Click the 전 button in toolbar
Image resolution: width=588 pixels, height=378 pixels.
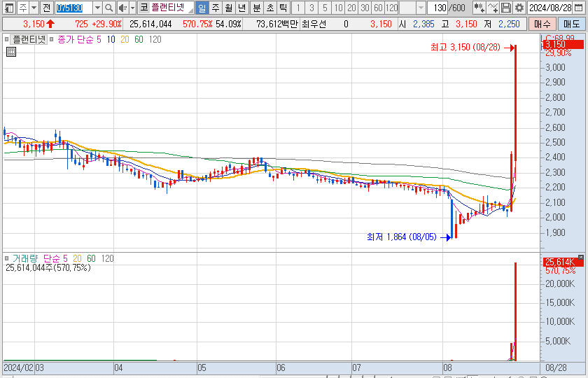tap(46, 8)
